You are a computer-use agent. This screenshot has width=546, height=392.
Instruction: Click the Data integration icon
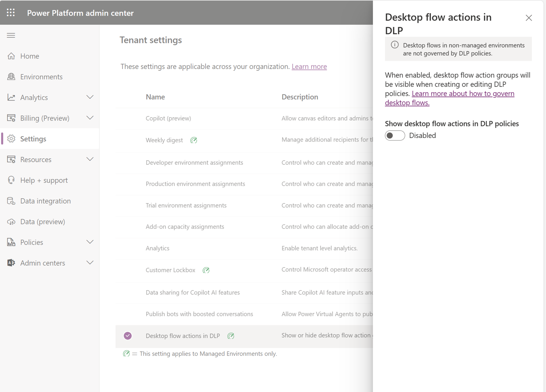pyautogui.click(x=11, y=200)
